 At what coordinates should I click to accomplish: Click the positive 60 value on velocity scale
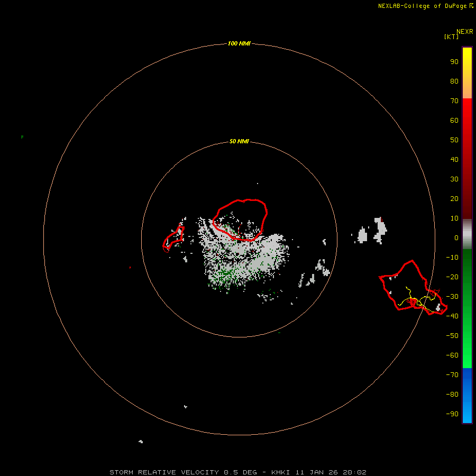click(454, 120)
